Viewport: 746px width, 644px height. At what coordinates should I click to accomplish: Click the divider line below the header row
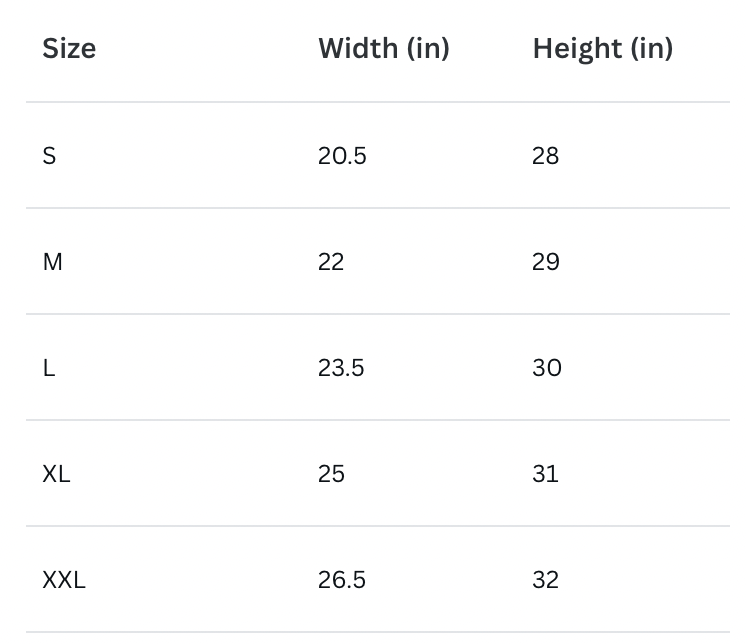378,102
